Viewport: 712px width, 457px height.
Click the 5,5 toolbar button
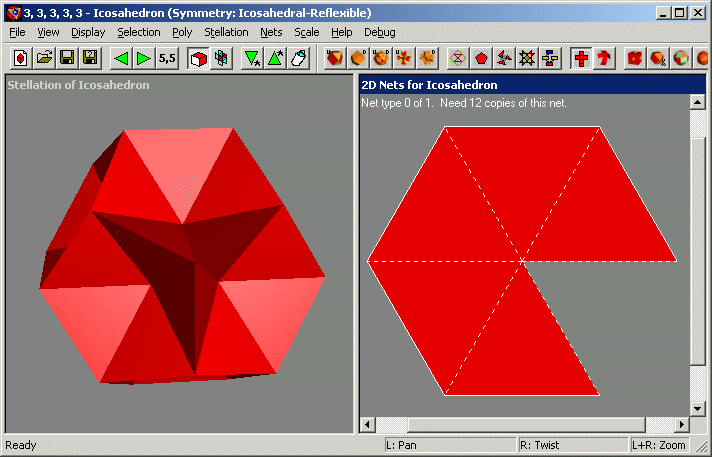pyautogui.click(x=167, y=58)
